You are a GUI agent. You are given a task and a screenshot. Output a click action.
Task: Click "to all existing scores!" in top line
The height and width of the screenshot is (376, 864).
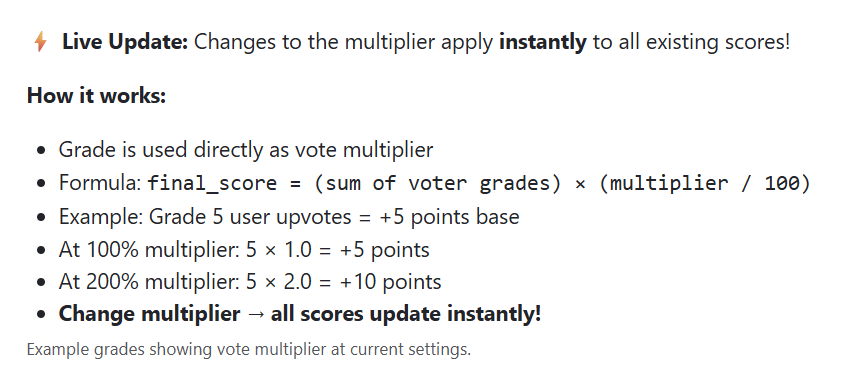[691, 42]
